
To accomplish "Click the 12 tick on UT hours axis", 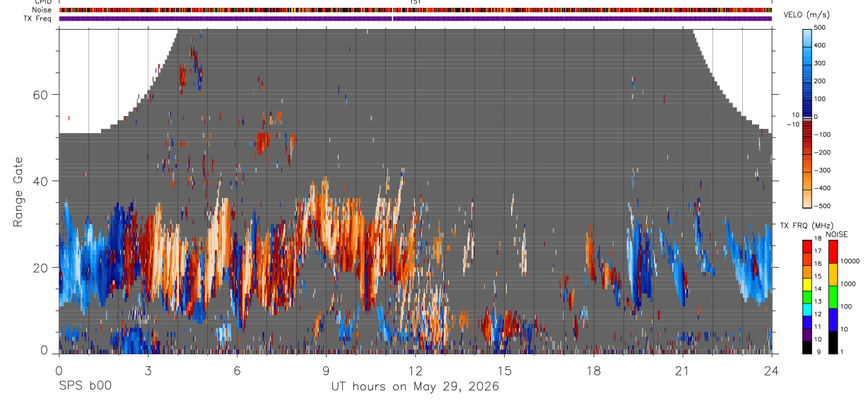I will (x=416, y=370).
